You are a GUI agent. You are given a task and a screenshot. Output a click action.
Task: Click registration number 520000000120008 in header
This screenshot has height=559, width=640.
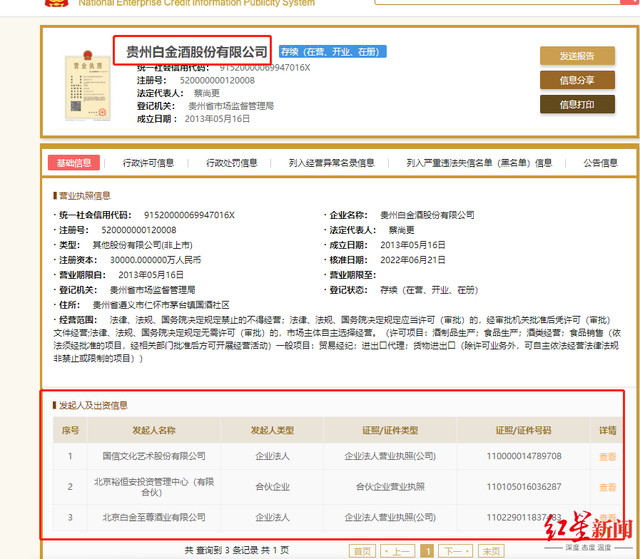pos(217,80)
